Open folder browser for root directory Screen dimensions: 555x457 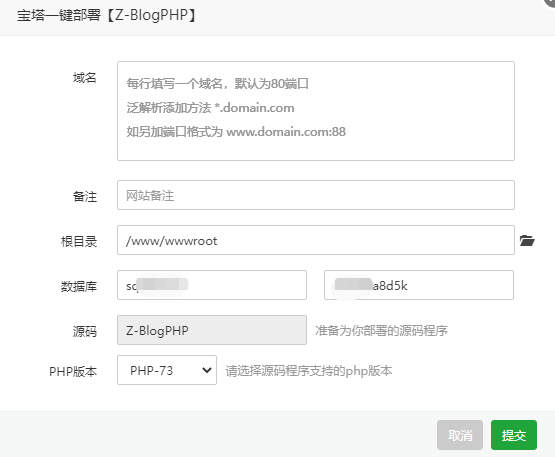click(x=527, y=240)
